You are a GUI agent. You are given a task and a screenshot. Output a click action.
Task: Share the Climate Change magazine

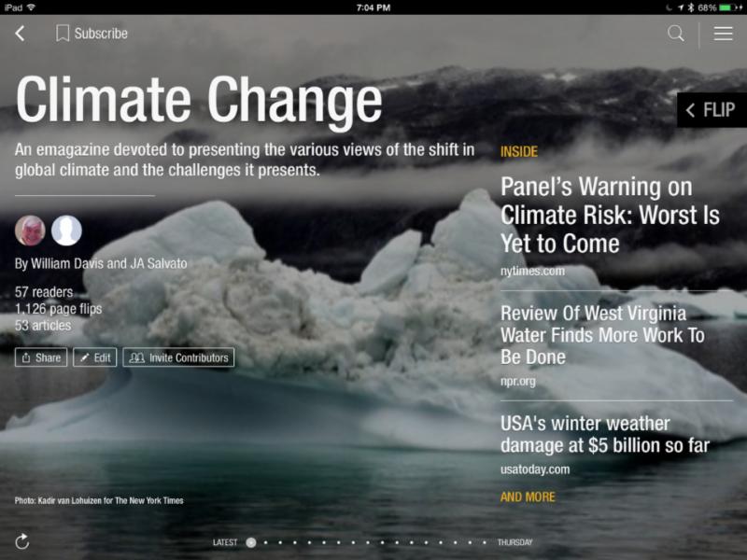[x=41, y=357]
